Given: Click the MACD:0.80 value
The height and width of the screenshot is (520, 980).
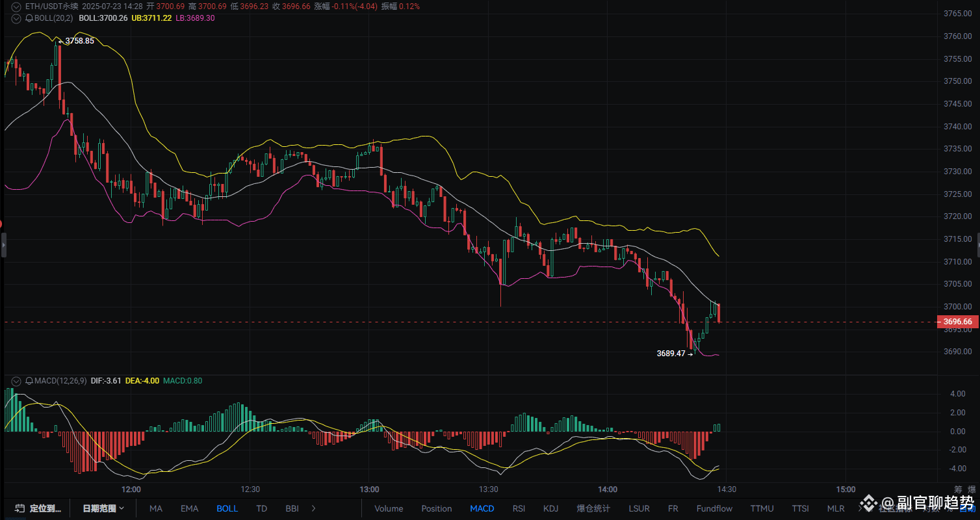Looking at the screenshot, I should [183, 380].
